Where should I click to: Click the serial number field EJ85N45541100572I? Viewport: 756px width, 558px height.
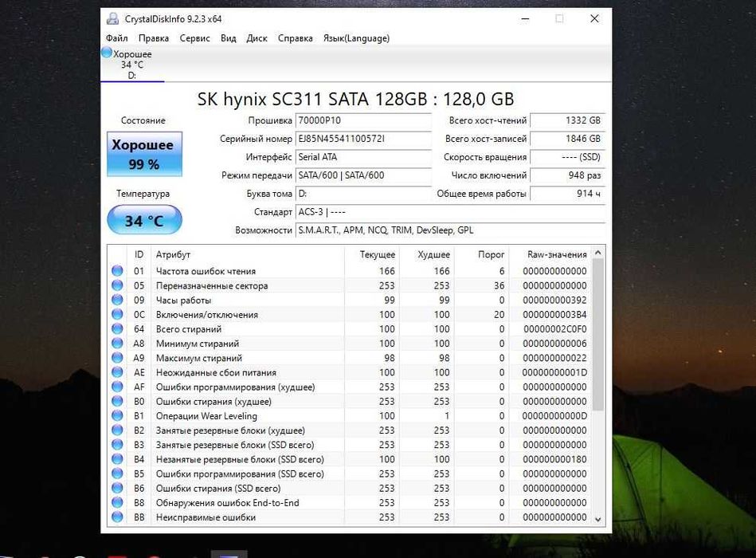363,139
